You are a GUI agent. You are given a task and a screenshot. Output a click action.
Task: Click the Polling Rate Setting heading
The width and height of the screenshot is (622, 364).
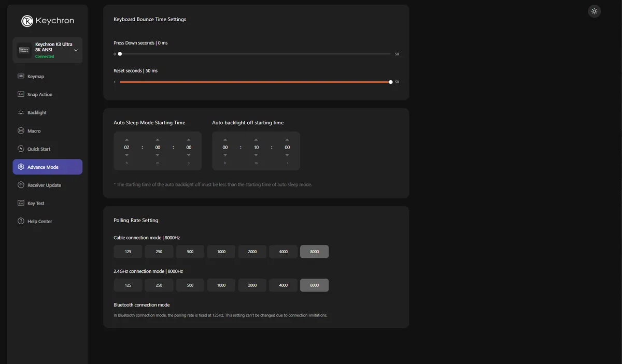tap(136, 220)
